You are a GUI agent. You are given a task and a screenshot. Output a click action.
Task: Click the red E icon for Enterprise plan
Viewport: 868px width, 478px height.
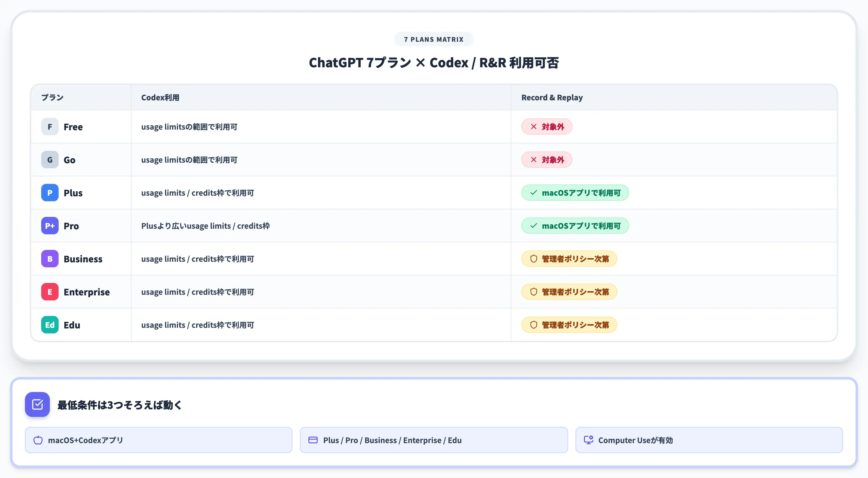pos(50,292)
